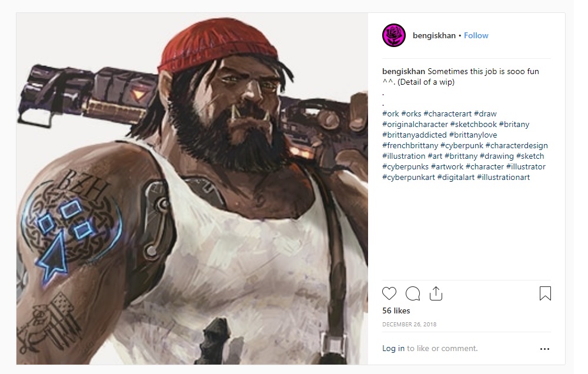Viewport: 588px width, 374px height.
Task: Click the Follow button
Action: click(x=476, y=35)
